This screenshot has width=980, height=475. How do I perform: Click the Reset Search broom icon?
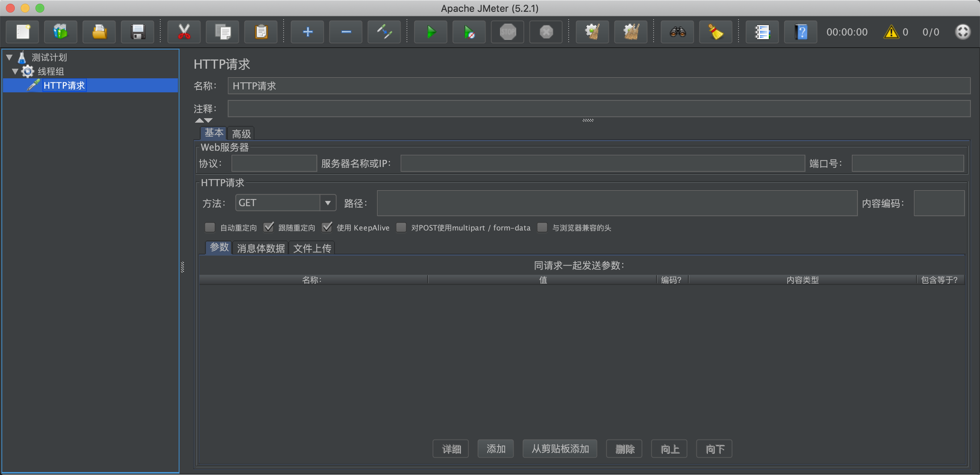click(x=716, y=32)
